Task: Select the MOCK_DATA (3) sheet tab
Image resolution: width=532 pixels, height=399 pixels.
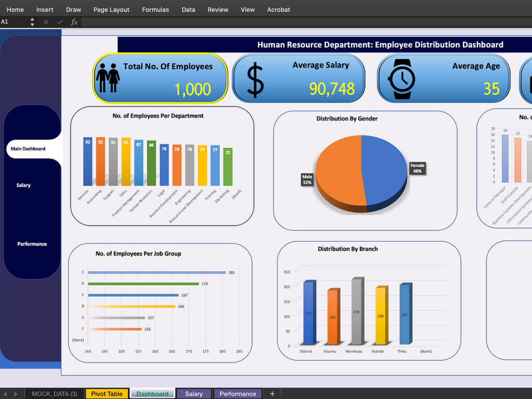Action: pyautogui.click(x=54, y=394)
